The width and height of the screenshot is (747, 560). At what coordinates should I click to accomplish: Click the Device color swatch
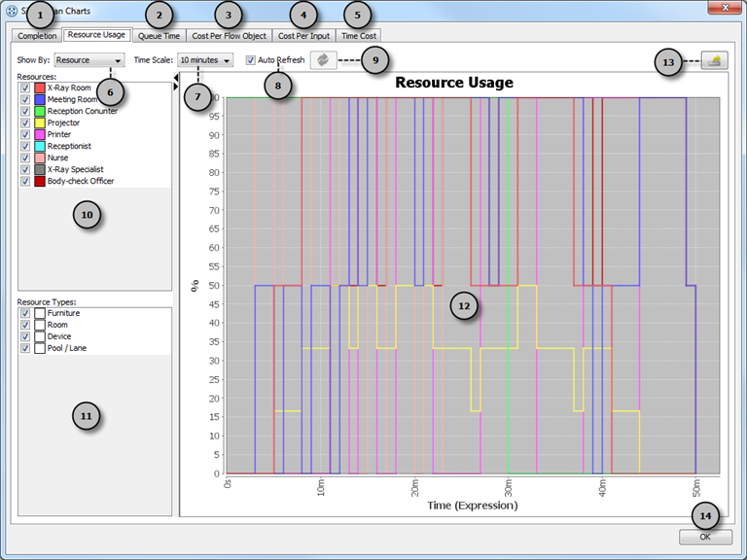40,336
